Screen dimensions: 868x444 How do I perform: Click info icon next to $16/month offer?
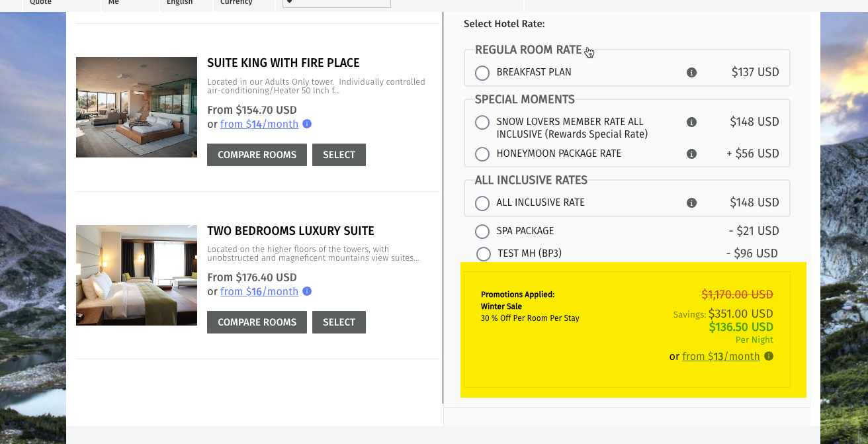(307, 291)
